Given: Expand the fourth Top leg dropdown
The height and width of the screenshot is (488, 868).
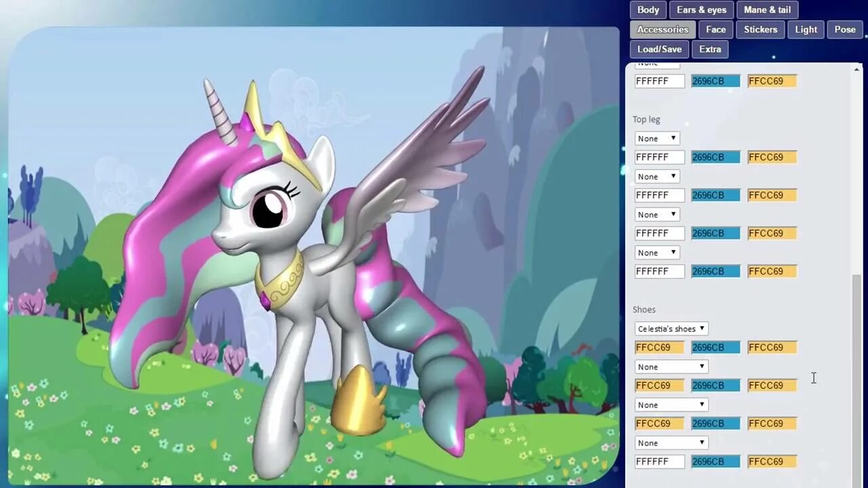Looking at the screenshot, I should point(657,252).
